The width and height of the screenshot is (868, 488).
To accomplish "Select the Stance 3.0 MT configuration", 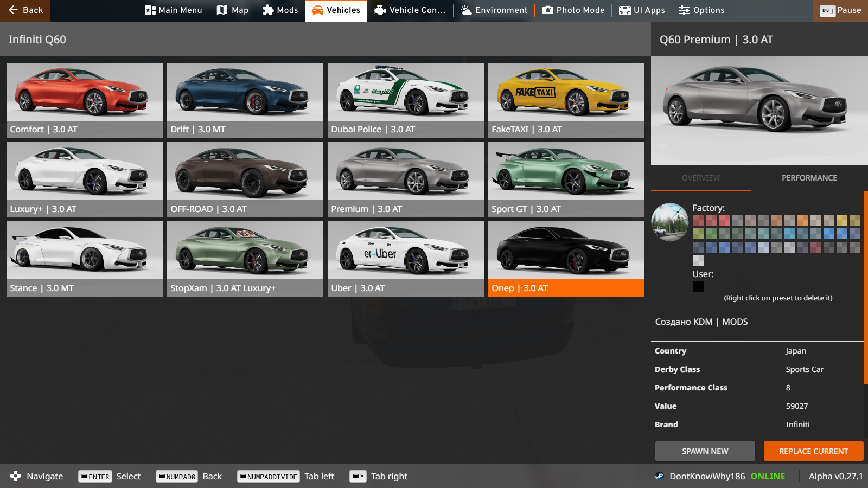I will point(85,259).
